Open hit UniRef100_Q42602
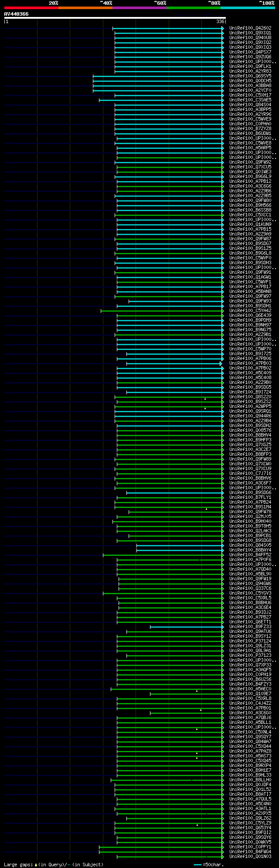279x868 pixels. click(x=250, y=28)
